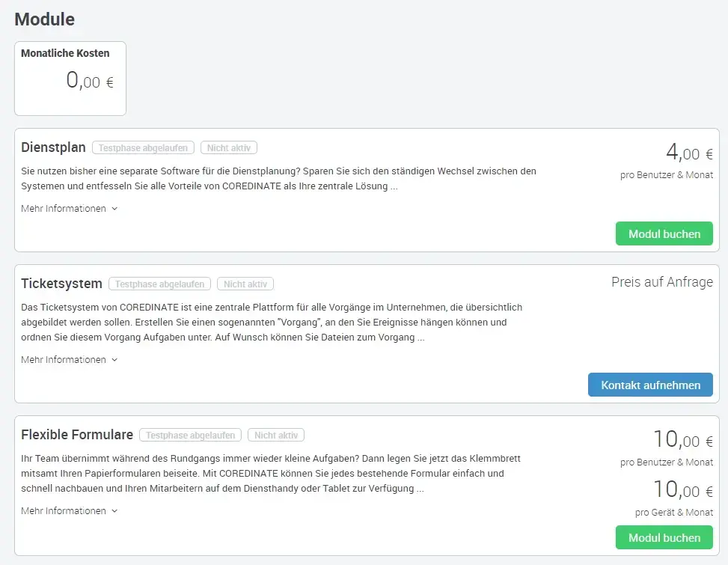
Task: Click the Dienstplan module title
Action: tap(53, 147)
